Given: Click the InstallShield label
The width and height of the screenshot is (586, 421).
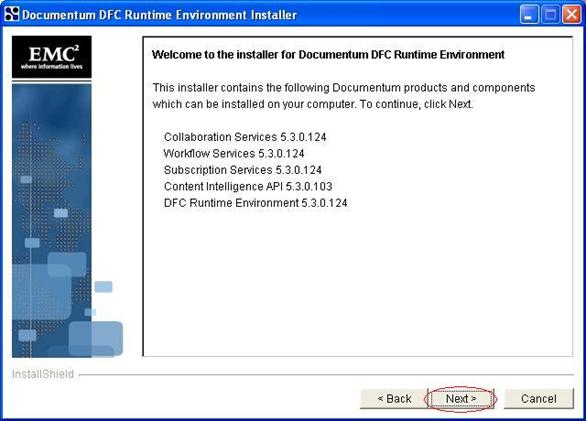Looking at the screenshot, I should tap(43, 374).
